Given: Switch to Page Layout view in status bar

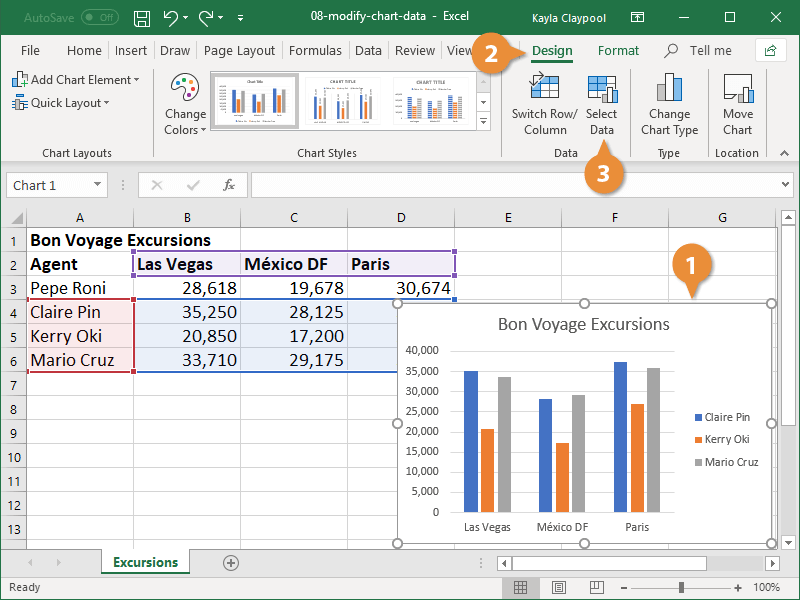Looking at the screenshot, I should point(558,587).
